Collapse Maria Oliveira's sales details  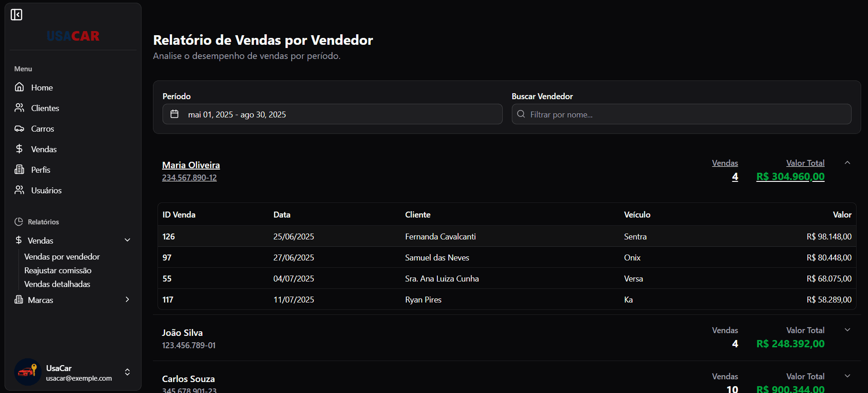point(847,163)
